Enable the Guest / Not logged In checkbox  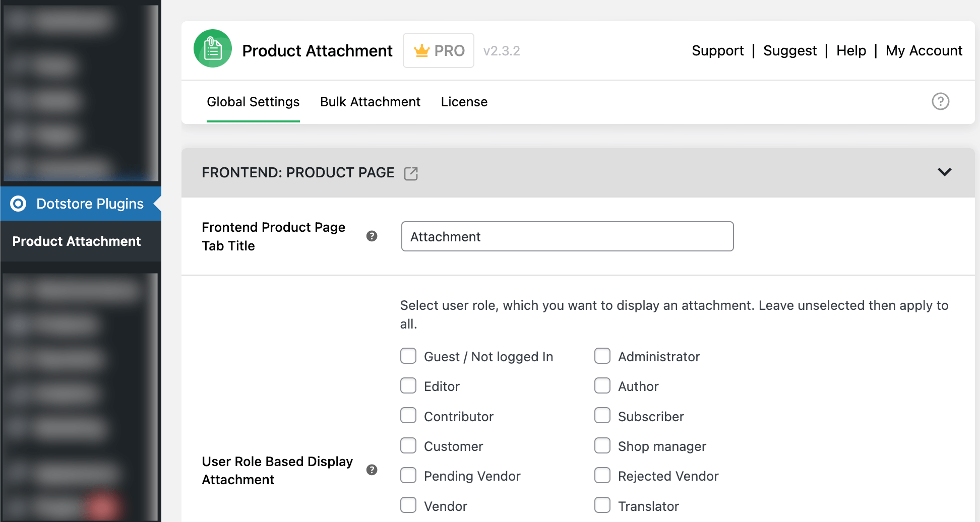coord(408,356)
